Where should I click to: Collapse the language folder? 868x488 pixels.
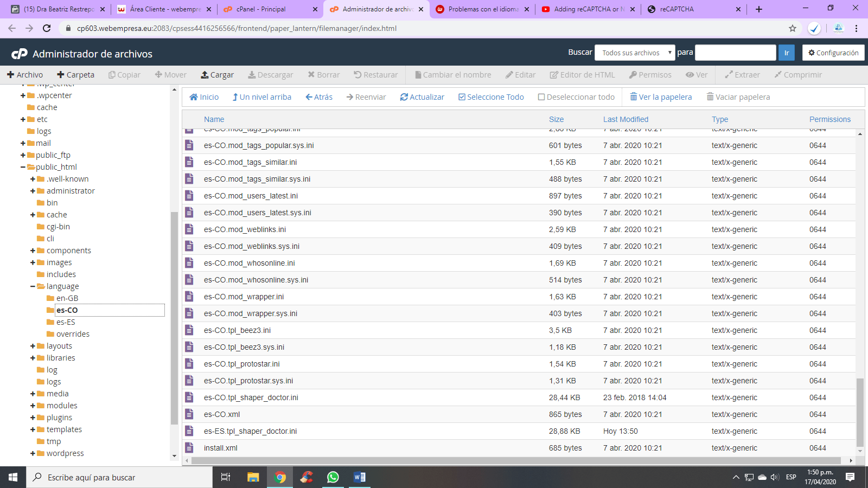33,286
